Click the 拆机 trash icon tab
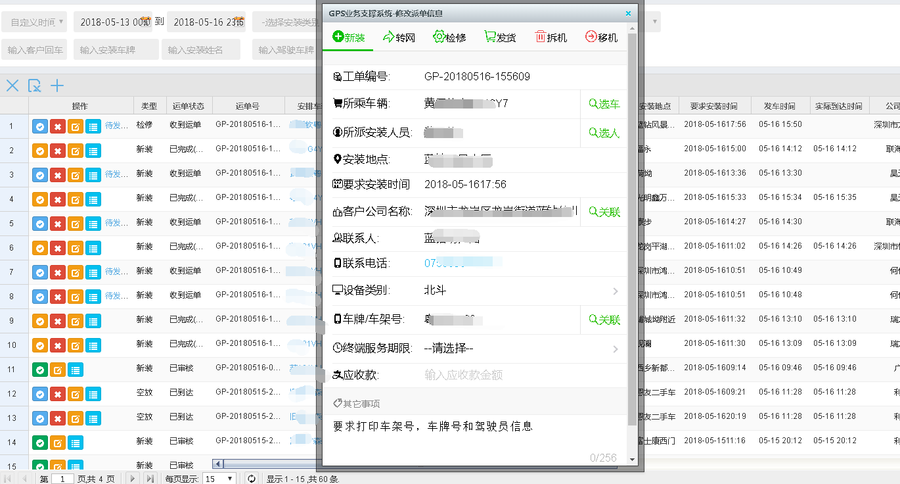Image resolution: width=900 pixels, height=484 pixels. coord(550,37)
